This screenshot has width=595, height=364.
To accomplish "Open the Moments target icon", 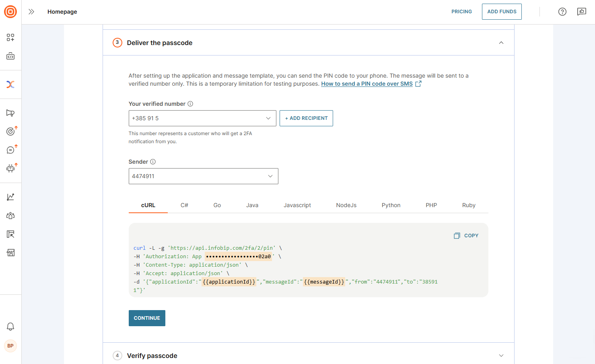I will pos(10,132).
